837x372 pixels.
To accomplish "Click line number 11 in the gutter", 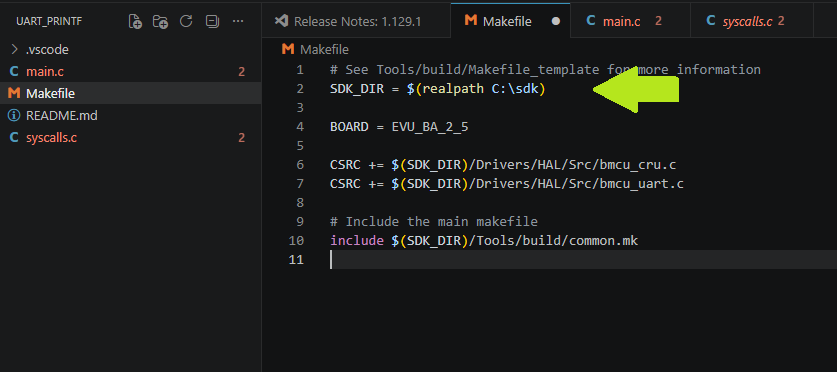I will 296,260.
